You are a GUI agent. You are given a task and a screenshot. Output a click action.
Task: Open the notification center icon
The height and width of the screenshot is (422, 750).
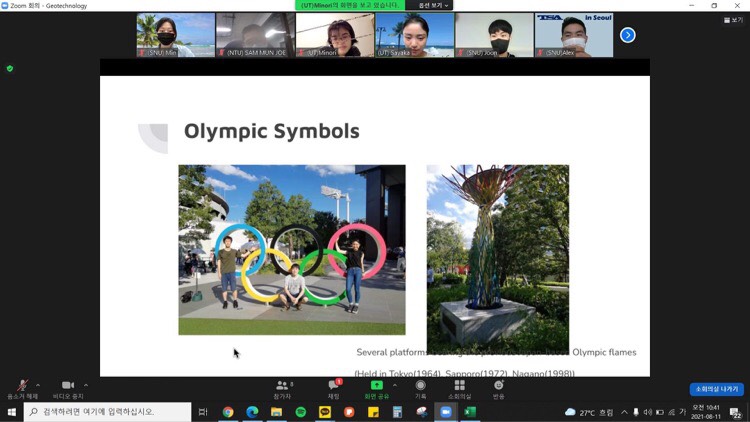[x=736, y=412]
